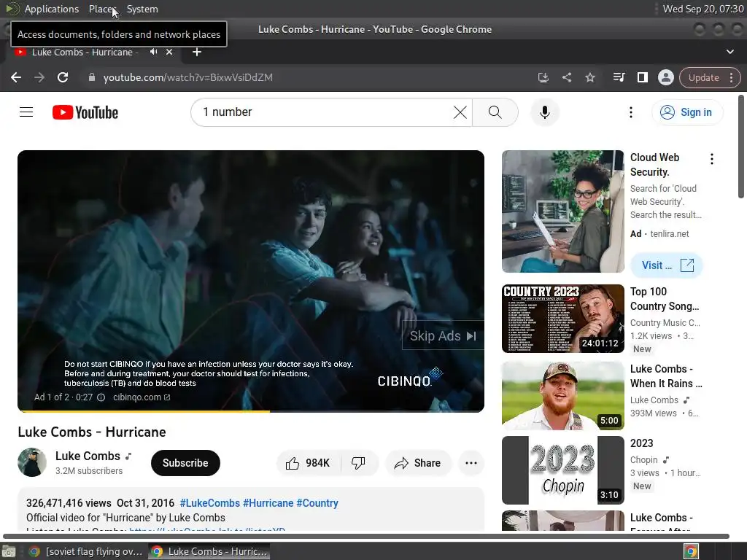Open the Applications menu

click(52, 9)
